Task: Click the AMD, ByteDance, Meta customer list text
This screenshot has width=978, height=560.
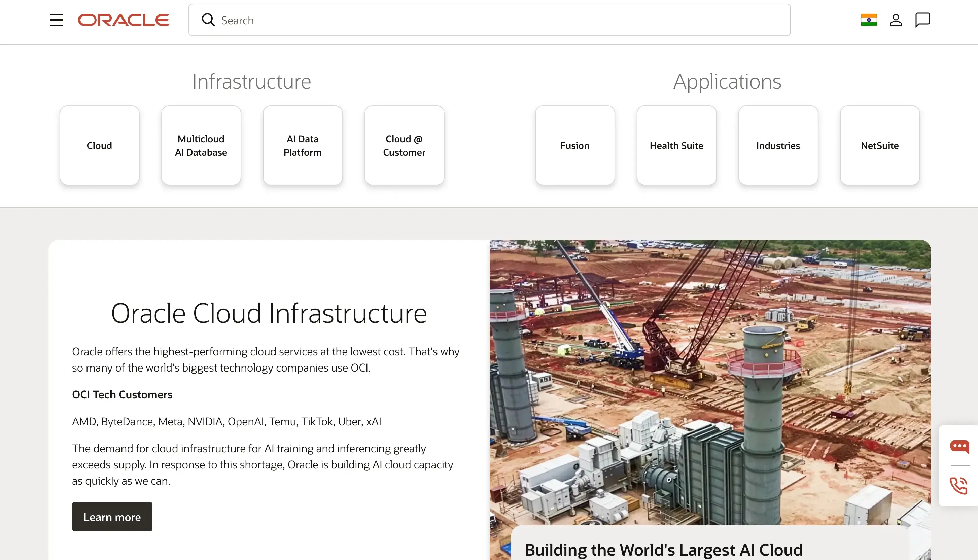Action: (226, 422)
